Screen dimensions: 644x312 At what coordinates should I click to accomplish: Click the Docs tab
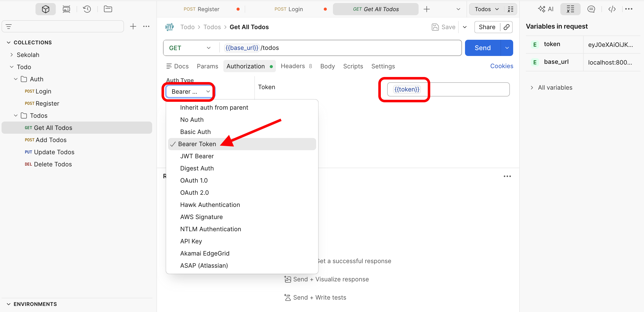pyautogui.click(x=177, y=66)
